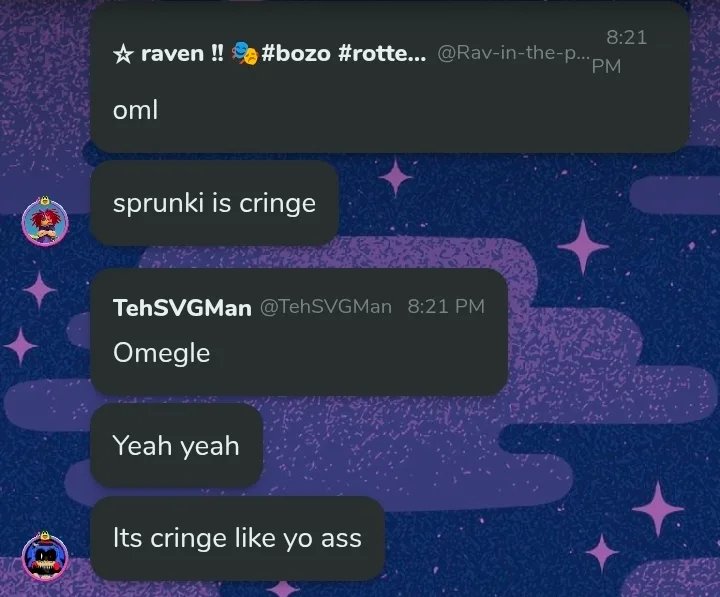Image resolution: width=720 pixels, height=597 pixels.
Task: Open the TehSVGMan display name profile
Action: click(x=182, y=307)
